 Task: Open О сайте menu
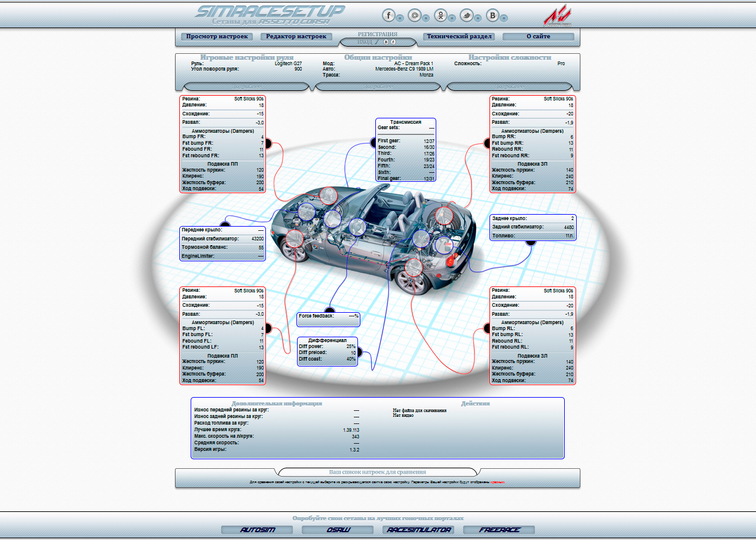coord(538,36)
